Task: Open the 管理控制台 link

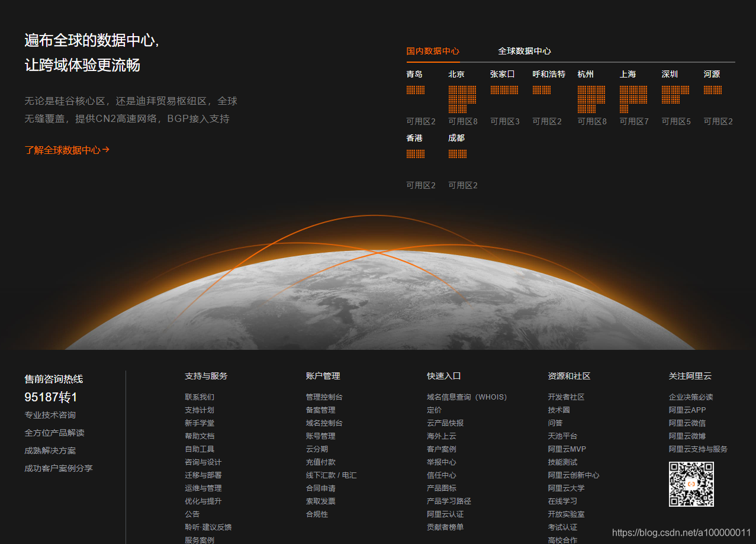Action: click(324, 397)
